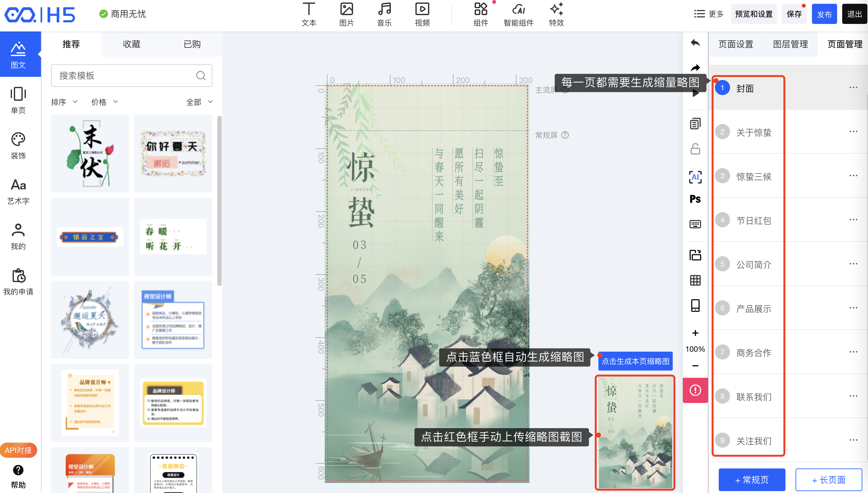Open the 帮助 help icon
Viewport: 868px width, 493px height.
click(x=18, y=476)
